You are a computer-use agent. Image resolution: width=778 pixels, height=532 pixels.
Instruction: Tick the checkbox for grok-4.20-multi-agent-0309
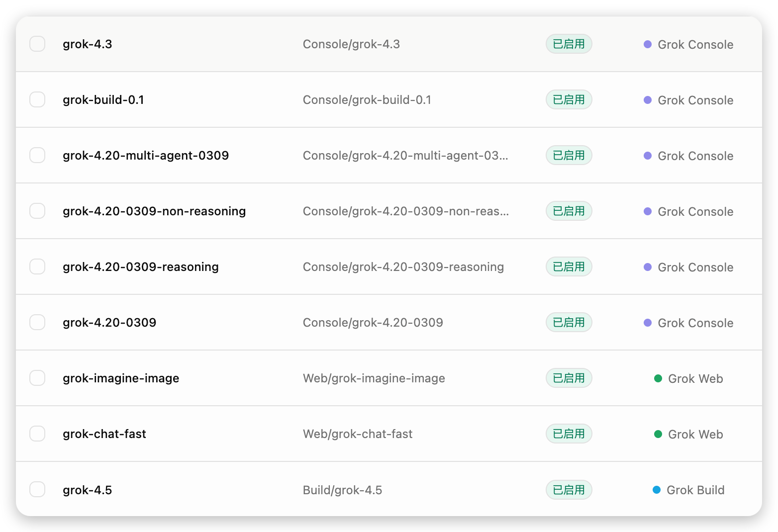coord(37,155)
